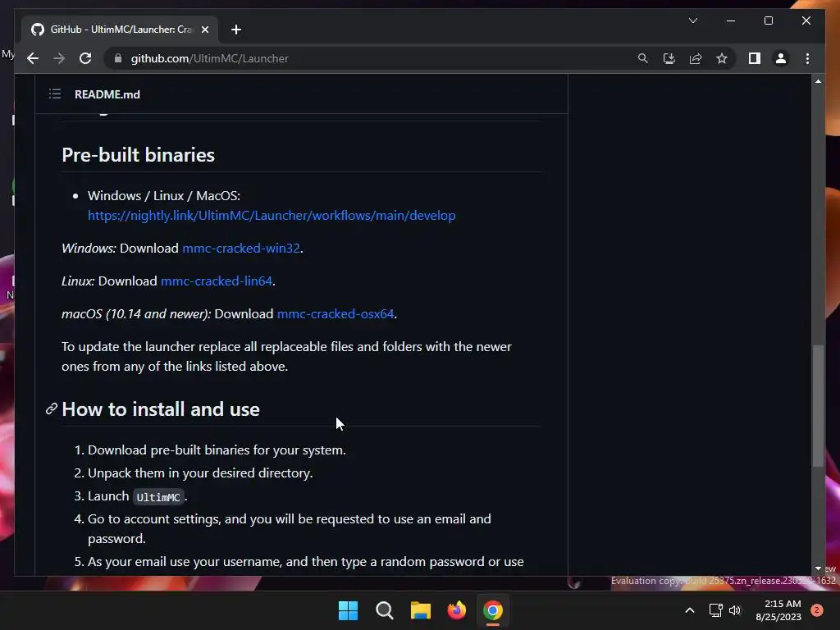Open the Windows Start menu
The image size is (840, 630).
pos(348,610)
